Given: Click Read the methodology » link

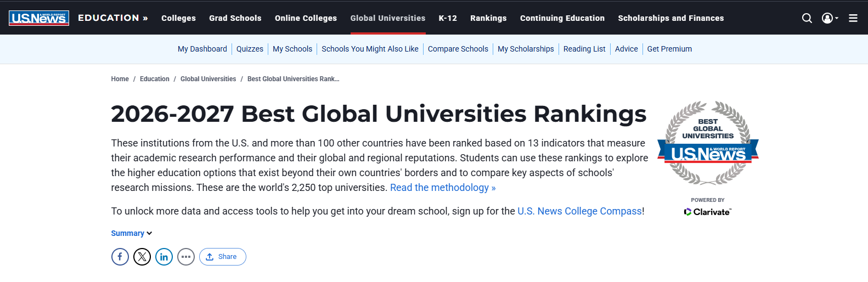Looking at the screenshot, I should click(443, 188).
